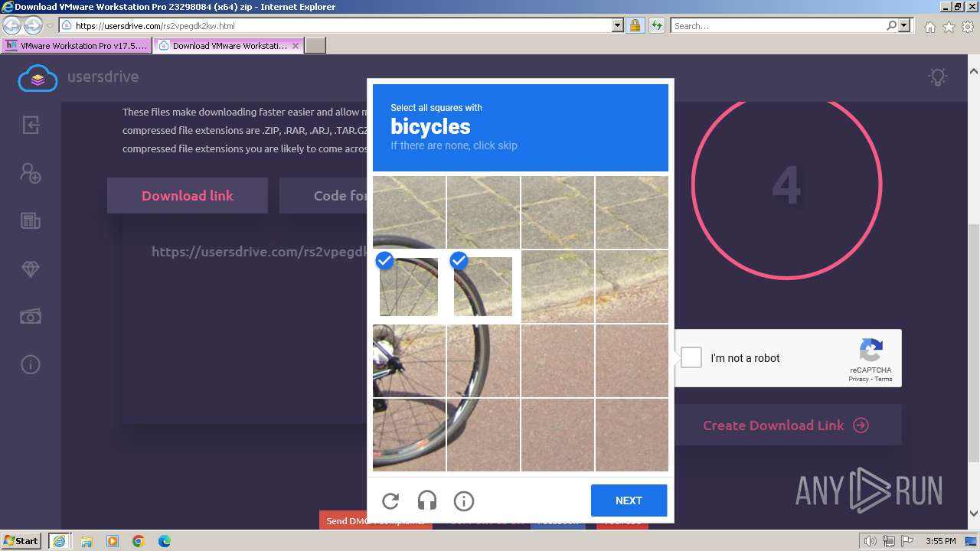This screenshot has width=980, height=551.
Task: Click Create Download Link button
Action: (786, 425)
